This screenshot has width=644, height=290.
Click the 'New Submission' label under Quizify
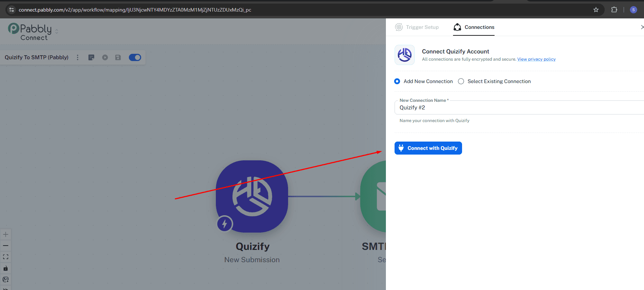(252, 260)
